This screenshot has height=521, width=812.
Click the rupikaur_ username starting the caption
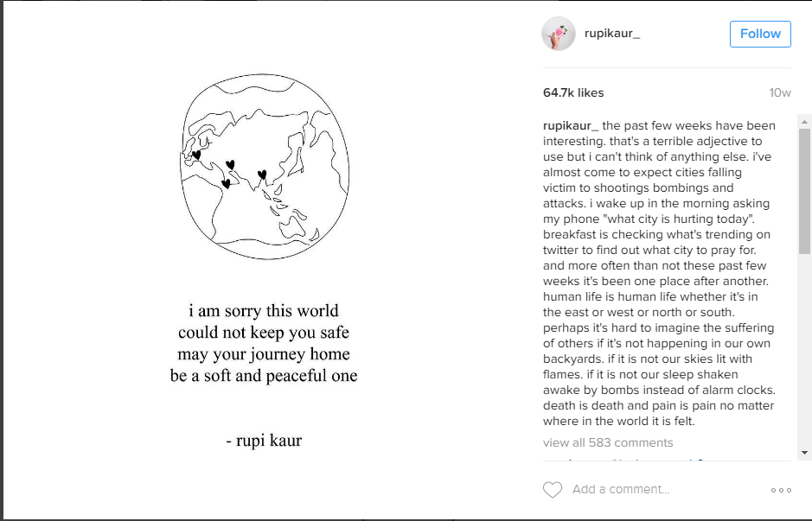click(x=571, y=125)
